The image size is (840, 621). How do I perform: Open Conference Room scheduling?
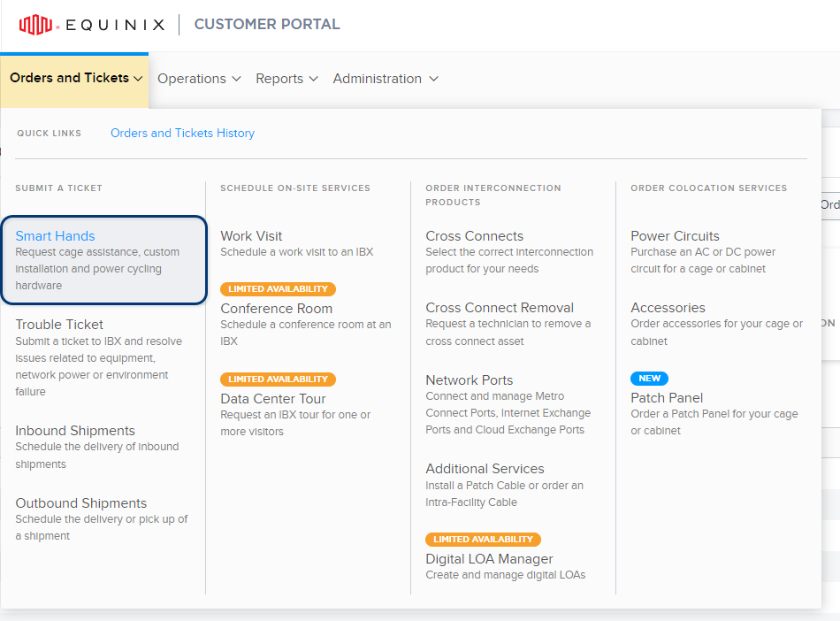(x=277, y=309)
